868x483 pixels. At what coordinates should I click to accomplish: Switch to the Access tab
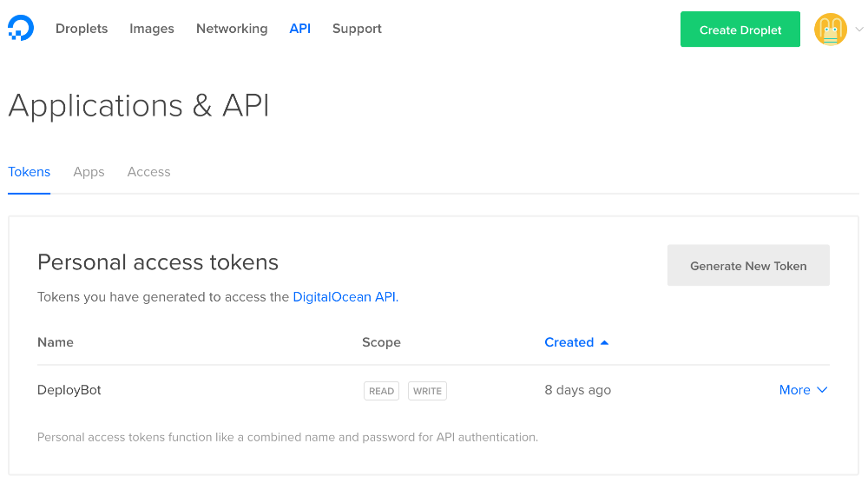point(149,172)
